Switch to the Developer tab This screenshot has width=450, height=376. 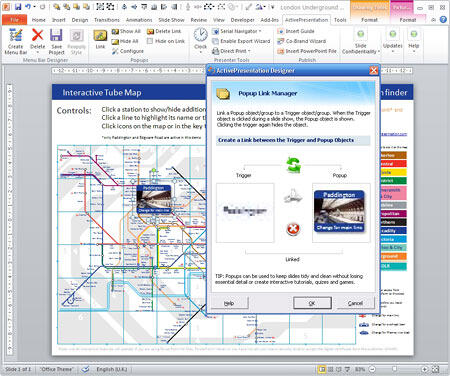tap(243, 20)
